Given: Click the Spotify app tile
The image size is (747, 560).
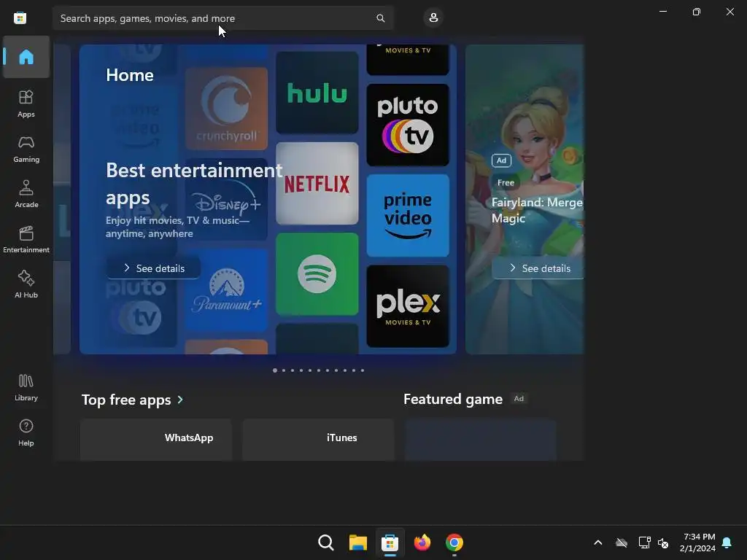Looking at the screenshot, I should [x=317, y=274].
